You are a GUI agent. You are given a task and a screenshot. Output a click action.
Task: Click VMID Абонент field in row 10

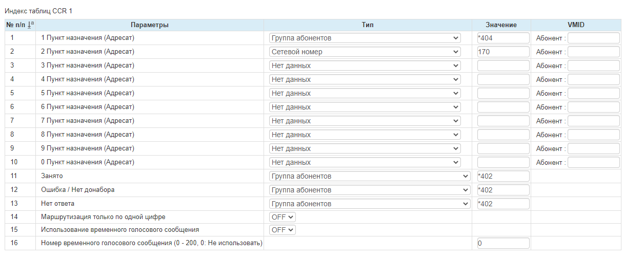[593, 162]
